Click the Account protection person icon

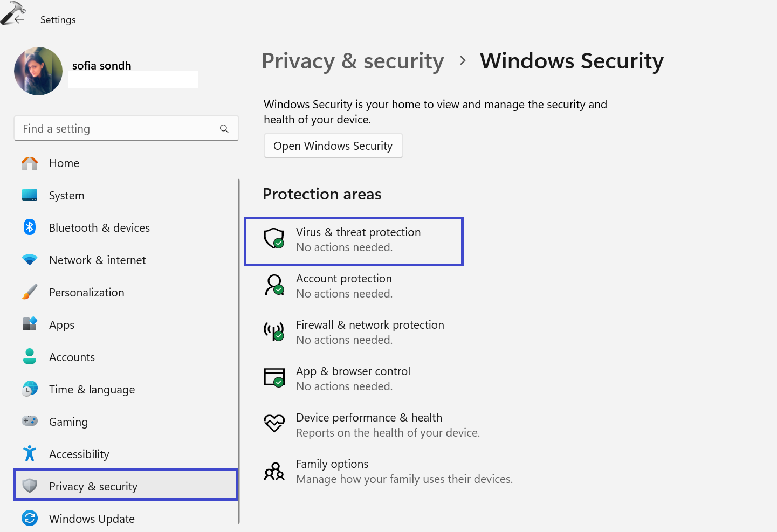click(274, 284)
